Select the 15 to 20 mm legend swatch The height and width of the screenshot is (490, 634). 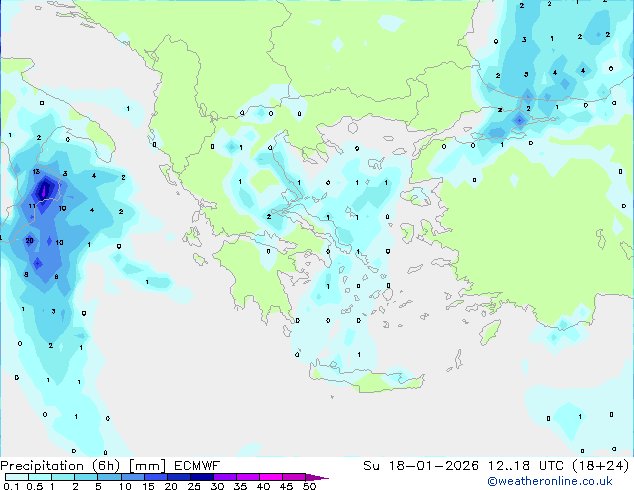(156, 477)
